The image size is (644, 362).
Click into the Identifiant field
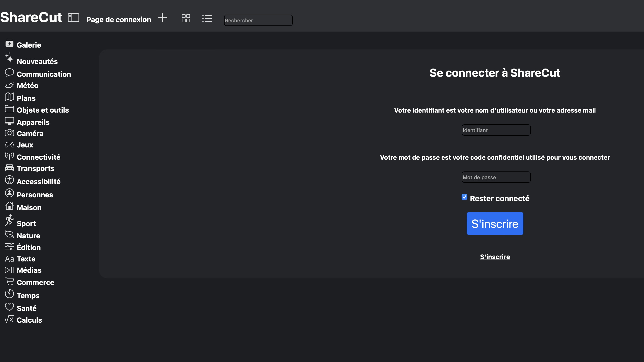(496, 130)
